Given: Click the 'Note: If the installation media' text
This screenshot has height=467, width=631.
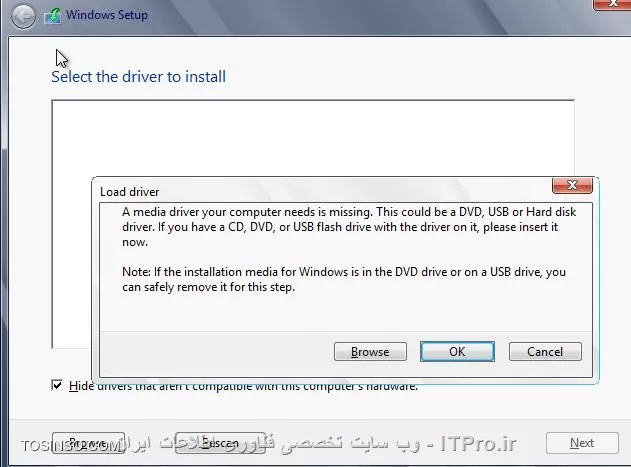Looking at the screenshot, I should [344, 279].
